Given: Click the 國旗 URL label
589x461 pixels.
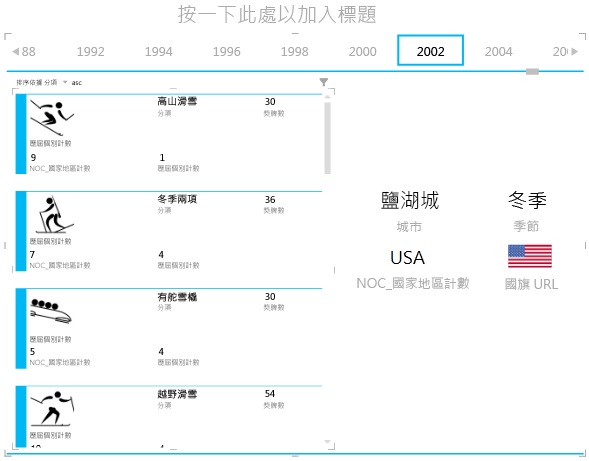Looking at the screenshot, I should tap(531, 284).
